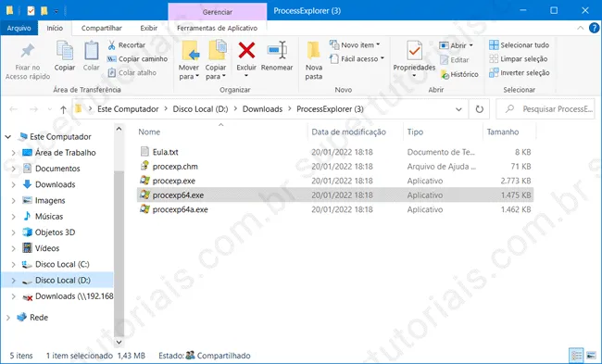Select Imagens in navigation tree

[x=50, y=200]
